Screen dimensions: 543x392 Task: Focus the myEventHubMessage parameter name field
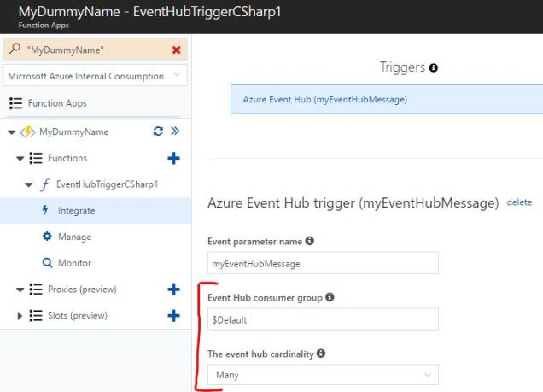click(323, 263)
